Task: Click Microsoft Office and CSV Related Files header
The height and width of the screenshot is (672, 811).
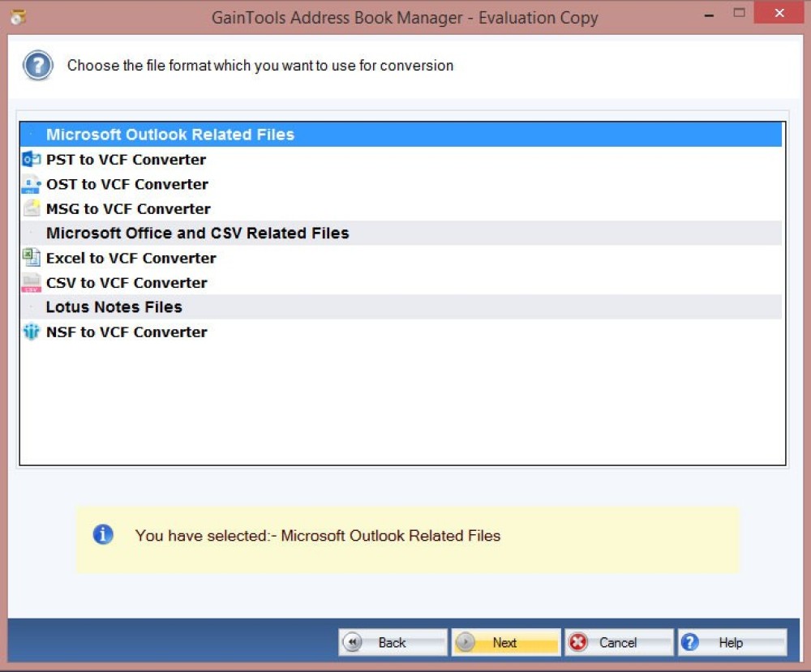Action: 197,233
